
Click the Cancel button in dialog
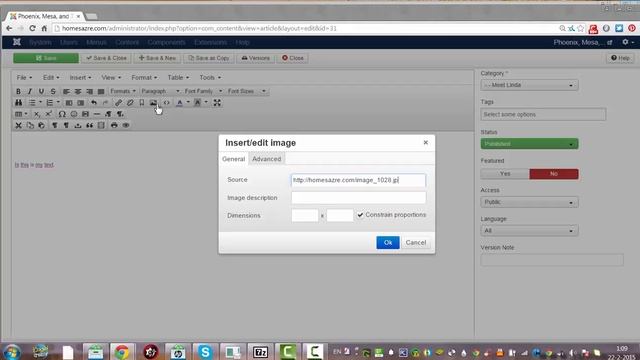click(416, 242)
